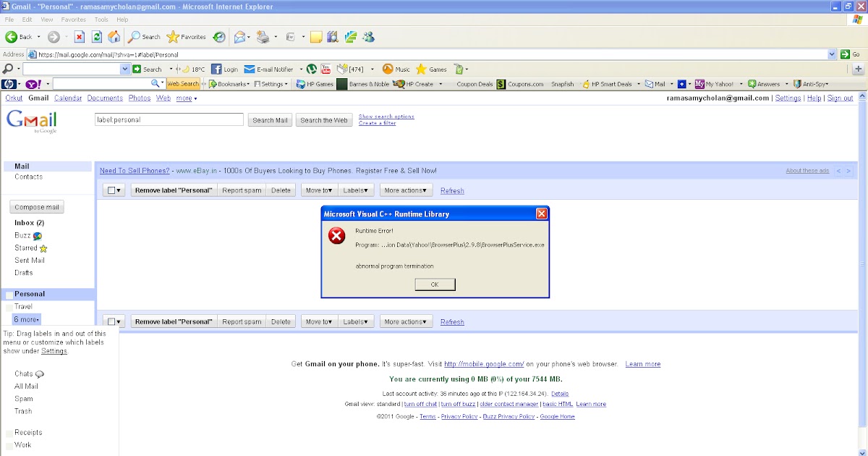Stop loading the page
868x456 pixels.
80,37
